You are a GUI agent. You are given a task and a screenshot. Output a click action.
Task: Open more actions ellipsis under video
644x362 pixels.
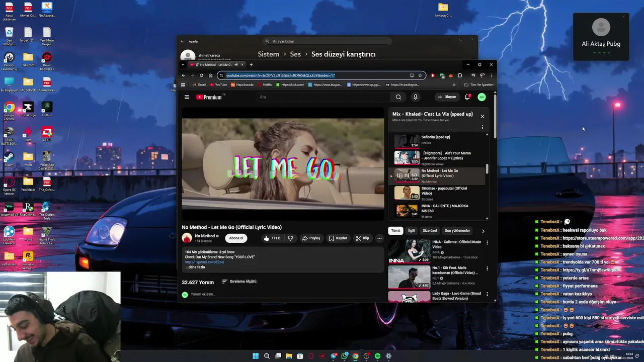pos(379,238)
